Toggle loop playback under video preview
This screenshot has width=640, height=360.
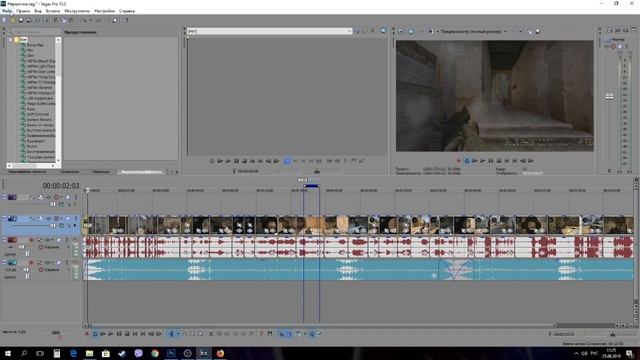467,161
